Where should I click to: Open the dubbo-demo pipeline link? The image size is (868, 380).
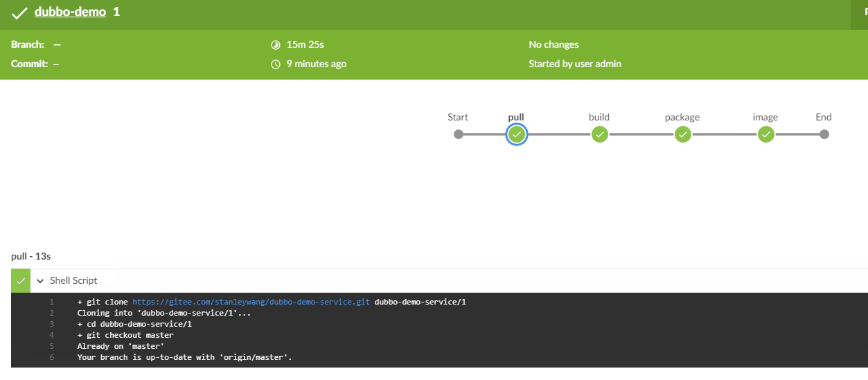pyautogui.click(x=70, y=12)
